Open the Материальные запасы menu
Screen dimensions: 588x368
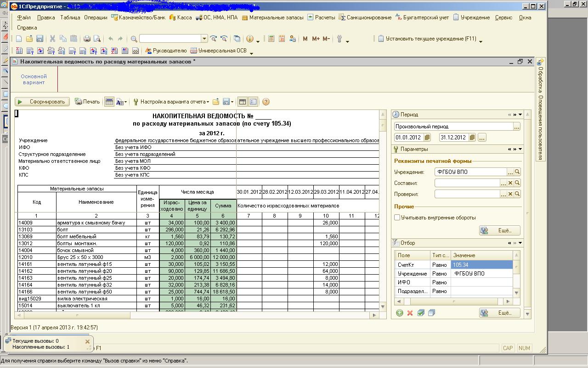(x=272, y=17)
